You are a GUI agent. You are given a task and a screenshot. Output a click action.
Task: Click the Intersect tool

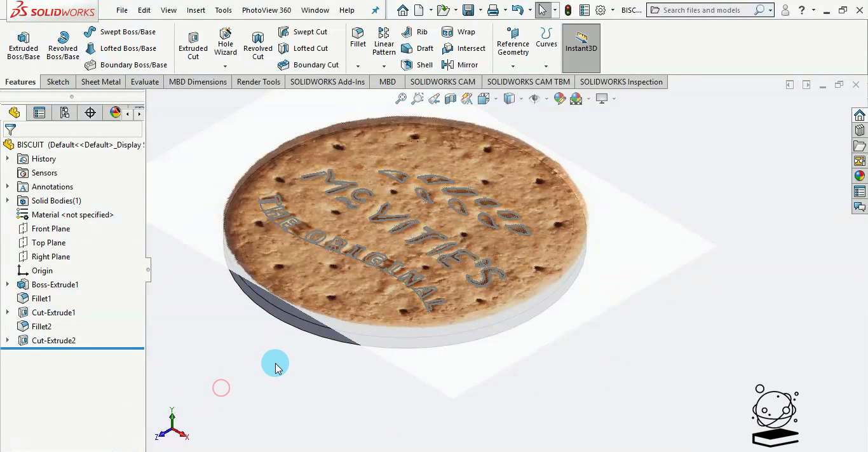pos(463,48)
